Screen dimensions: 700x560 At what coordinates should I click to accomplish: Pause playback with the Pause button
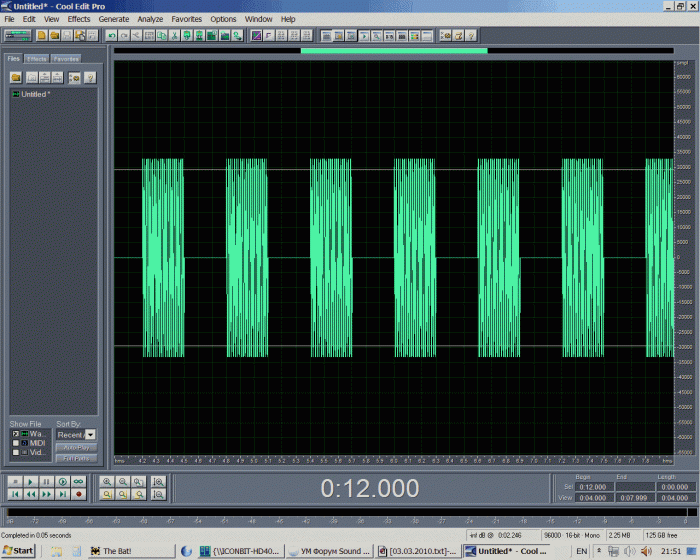pyautogui.click(x=46, y=481)
